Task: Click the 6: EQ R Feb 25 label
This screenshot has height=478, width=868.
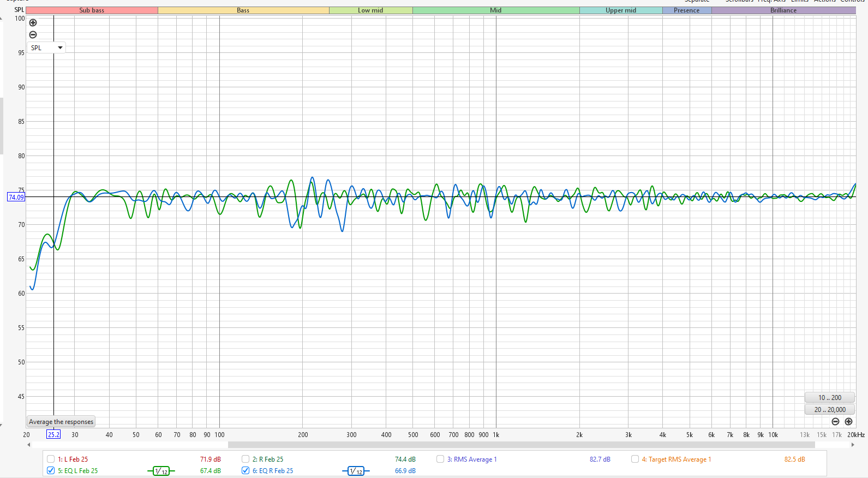Action: click(273, 471)
